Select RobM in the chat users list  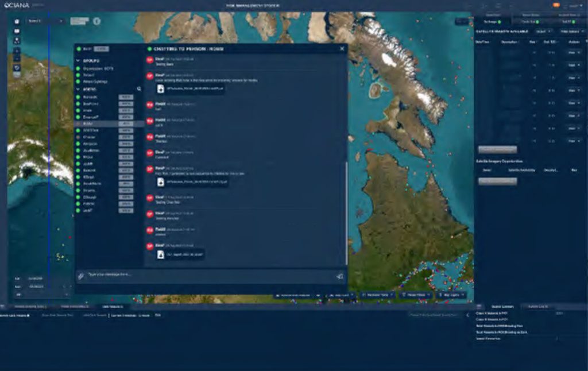click(x=88, y=123)
